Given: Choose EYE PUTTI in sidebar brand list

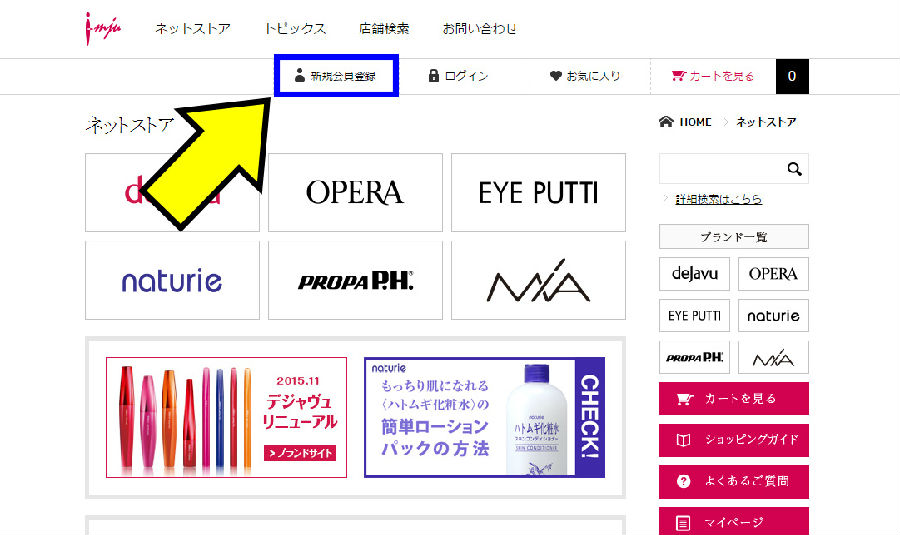Looking at the screenshot, I should (695, 315).
